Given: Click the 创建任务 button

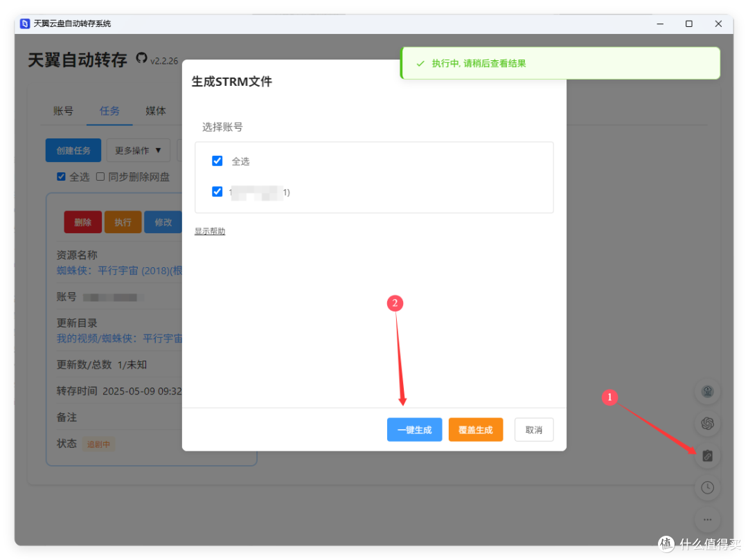Looking at the screenshot, I should tap(73, 151).
